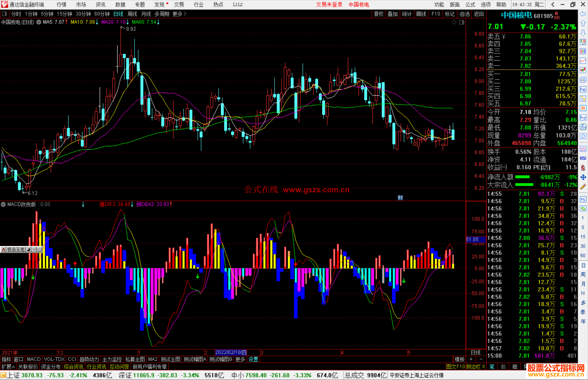The height and width of the screenshot is (380, 588).
Task: Click the back arrow icon in right sidebar
Action: 583,14
